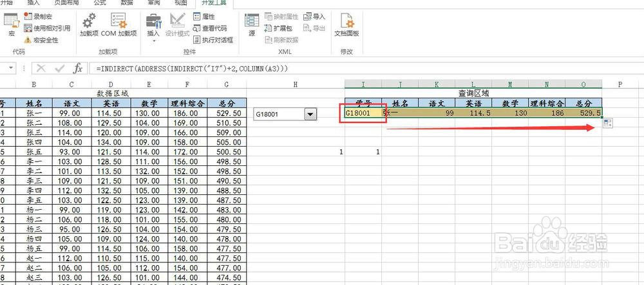The image size is (644, 285).
Task: Start 录制宏 macro recording
Action: coord(38,16)
